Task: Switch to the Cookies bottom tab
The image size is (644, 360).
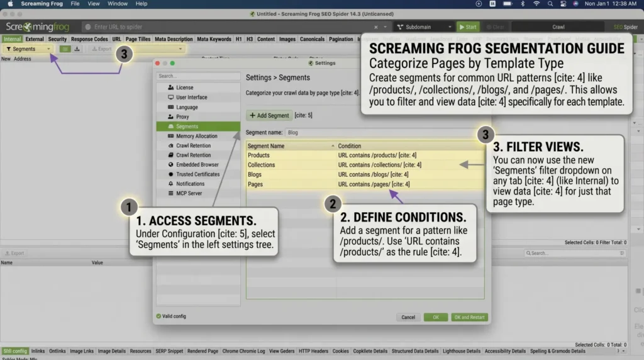Action: 340,351
